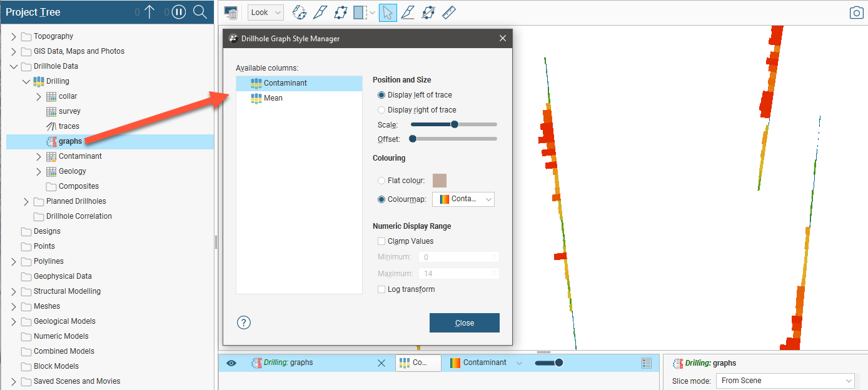Take a screenshot with camera icon

856,12
